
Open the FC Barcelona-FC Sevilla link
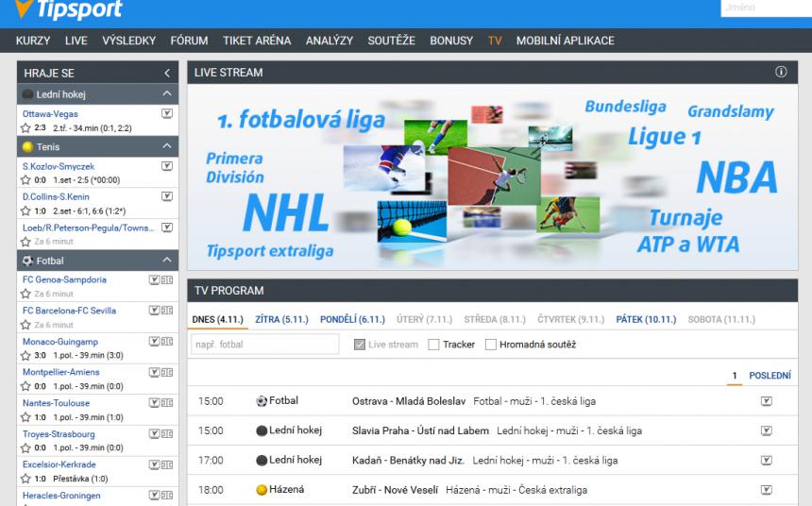point(69,311)
